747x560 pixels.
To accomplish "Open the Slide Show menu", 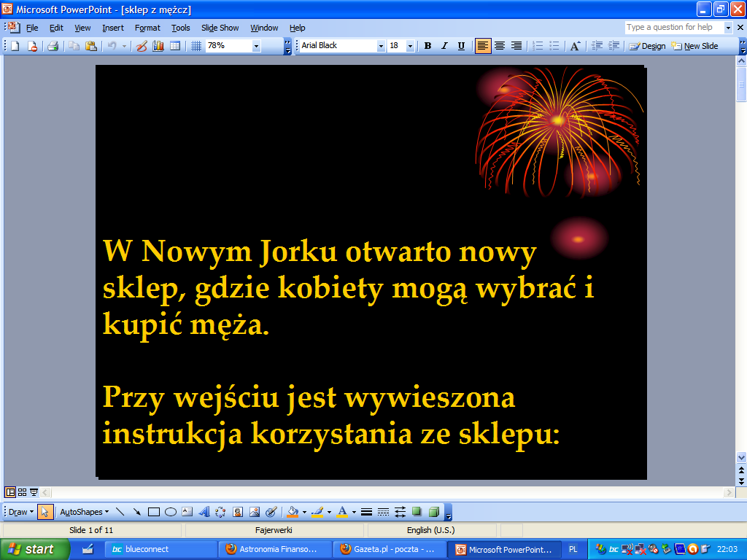I will coord(220,28).
